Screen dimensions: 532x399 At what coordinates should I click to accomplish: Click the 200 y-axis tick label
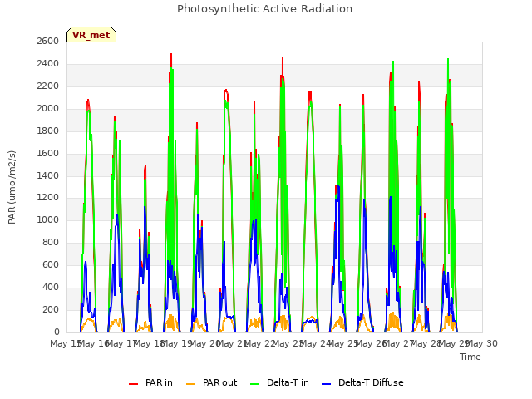click(x=51, y=309)
